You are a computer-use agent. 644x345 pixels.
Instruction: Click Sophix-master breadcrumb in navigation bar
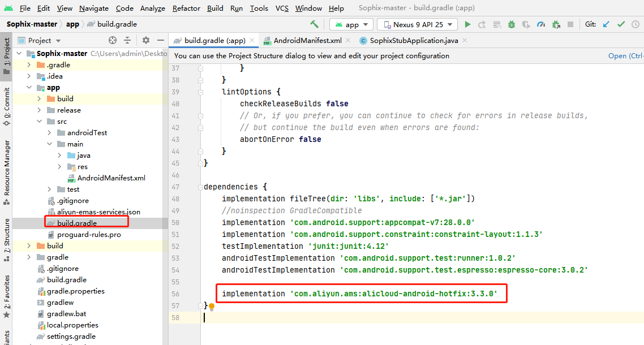32,24
